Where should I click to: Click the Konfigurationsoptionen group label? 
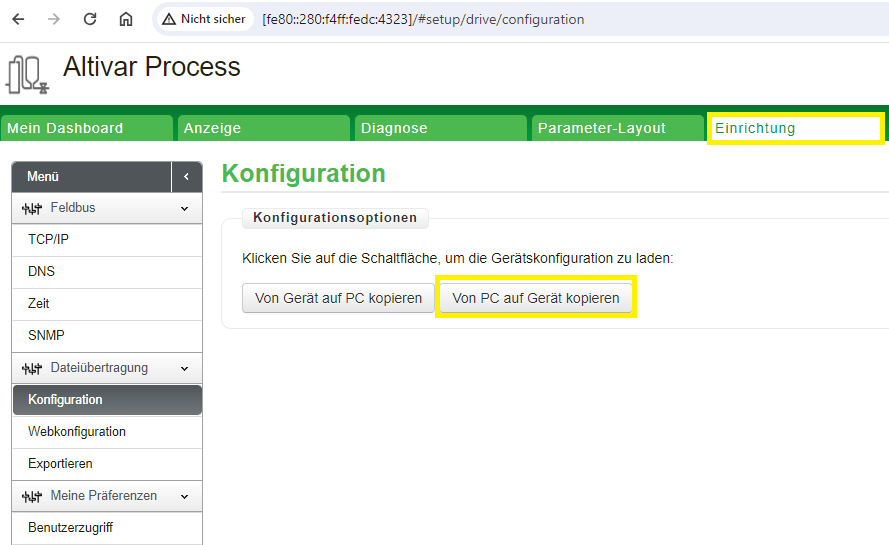point(335,218)
